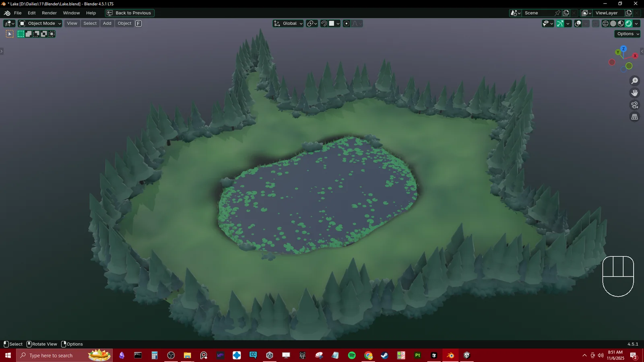Select the Wireframe viewport shading icon
Image resolution: width=644 pixels, height=362 pixels.
(605, 23)
